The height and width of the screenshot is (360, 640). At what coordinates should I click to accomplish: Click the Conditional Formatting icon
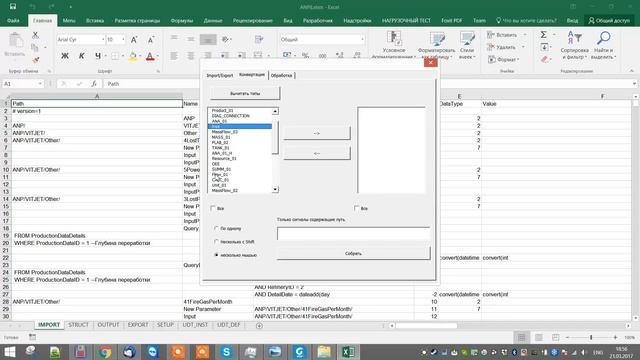click(394, 38)
